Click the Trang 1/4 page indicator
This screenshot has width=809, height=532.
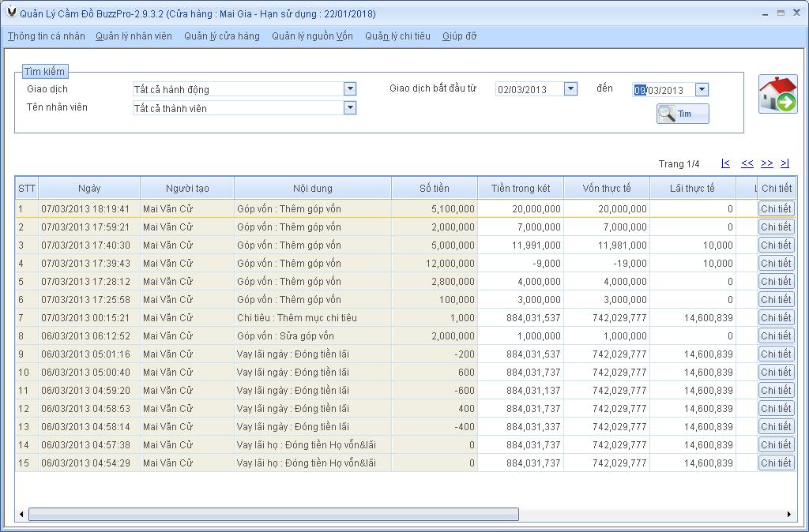click(679, 164)
